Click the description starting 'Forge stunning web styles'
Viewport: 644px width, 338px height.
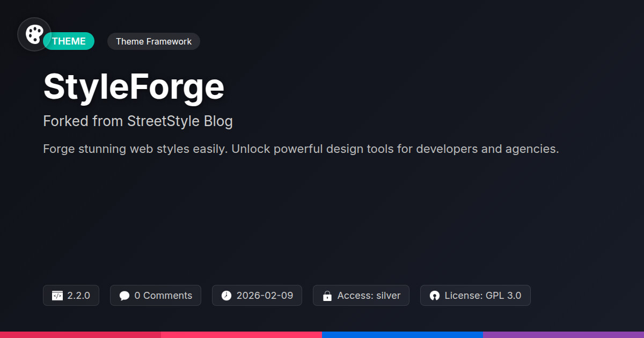tap(301, 149)
